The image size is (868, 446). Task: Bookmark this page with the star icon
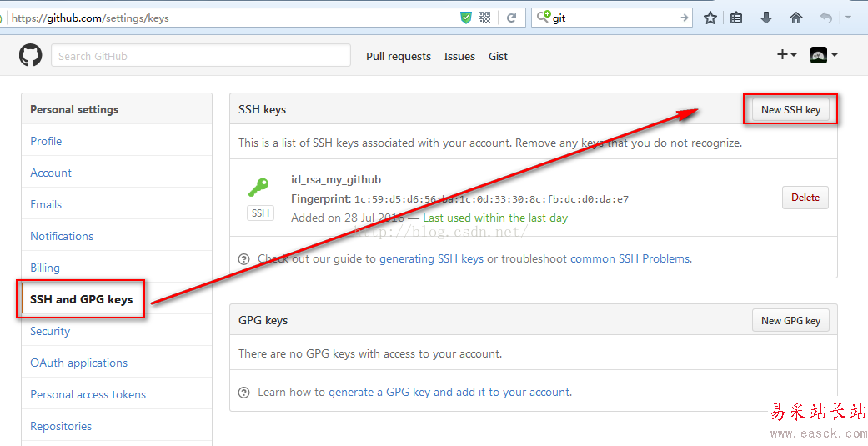[710, 18]
